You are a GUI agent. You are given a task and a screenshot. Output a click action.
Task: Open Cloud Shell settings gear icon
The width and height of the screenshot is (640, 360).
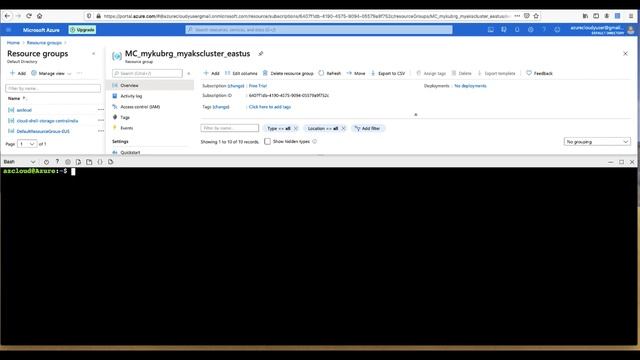click(68, 162)
